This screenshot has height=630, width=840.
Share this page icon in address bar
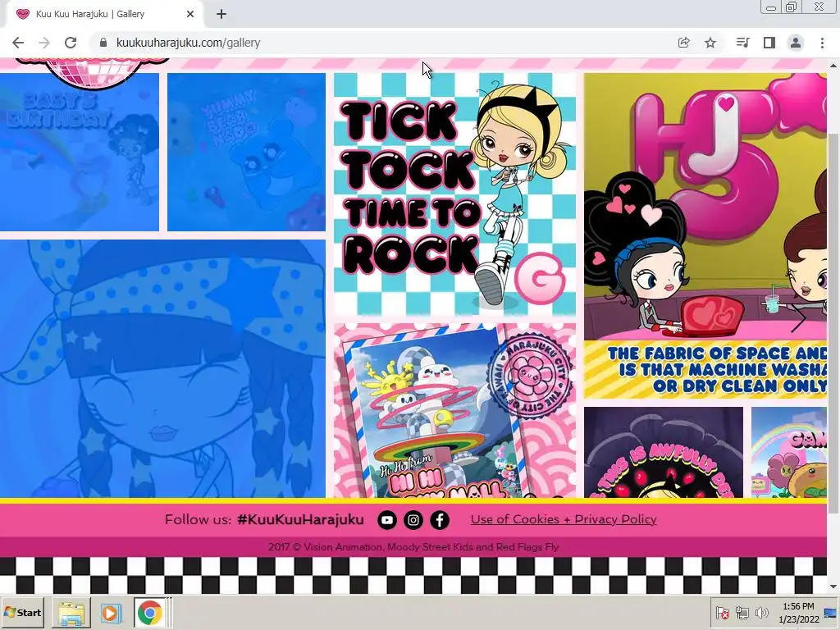[x=683, y=43]
